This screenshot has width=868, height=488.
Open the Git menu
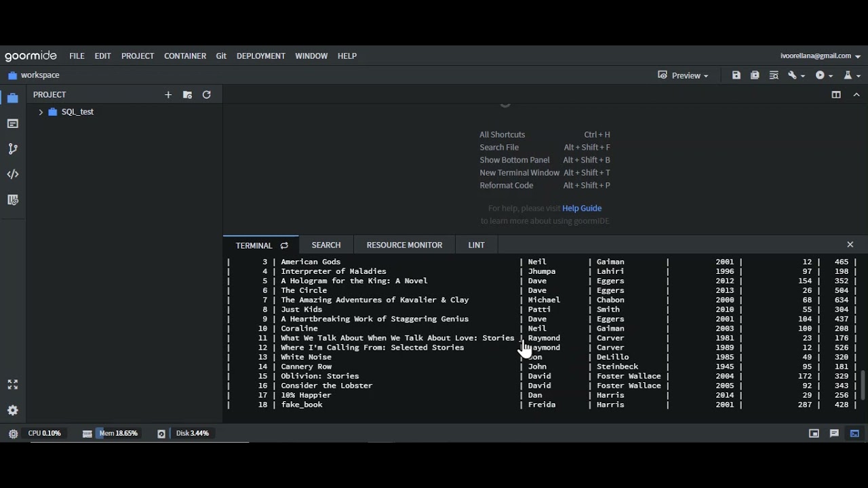(221, 56)
